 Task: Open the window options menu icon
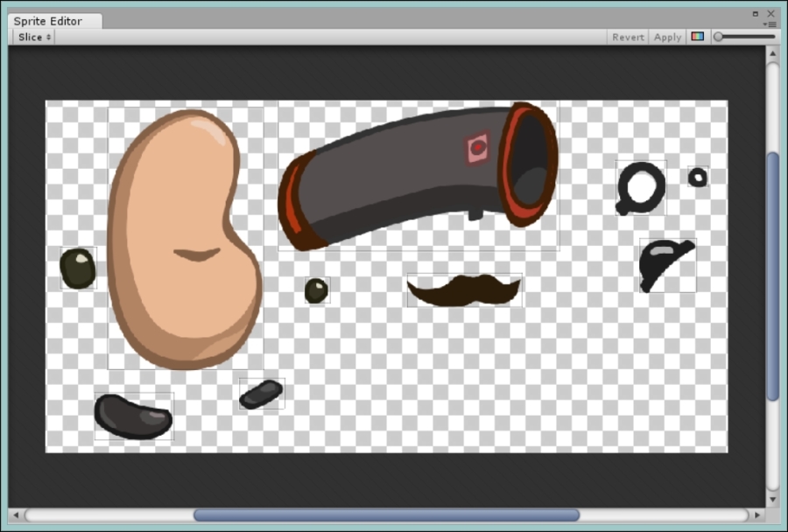tap(770, 24)
